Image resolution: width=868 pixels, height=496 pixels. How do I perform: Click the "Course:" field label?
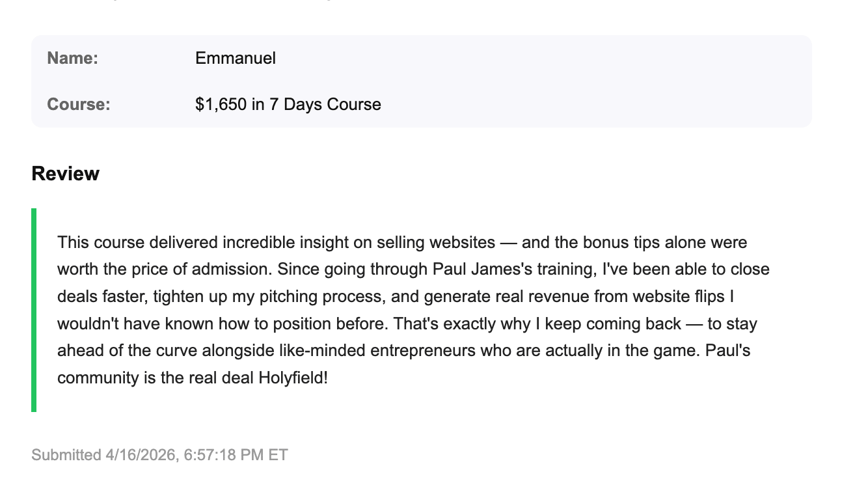[78, 105]
